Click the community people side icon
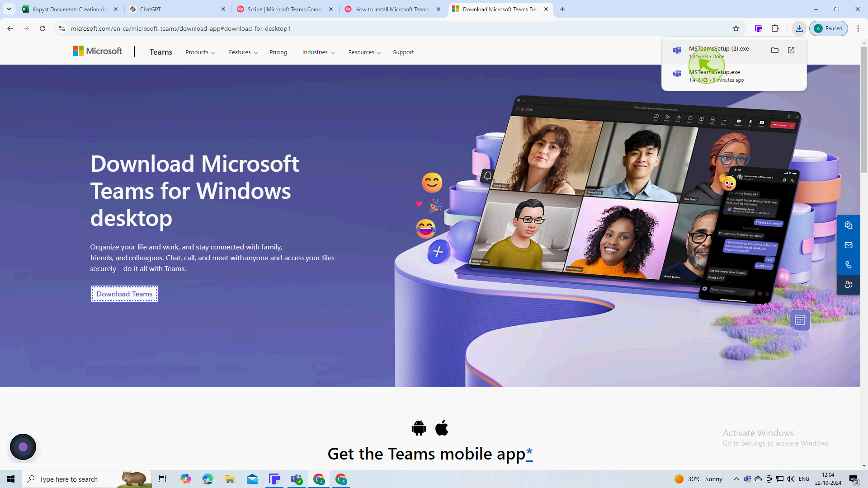Screen dimensions: 868x488 (849, 285)
